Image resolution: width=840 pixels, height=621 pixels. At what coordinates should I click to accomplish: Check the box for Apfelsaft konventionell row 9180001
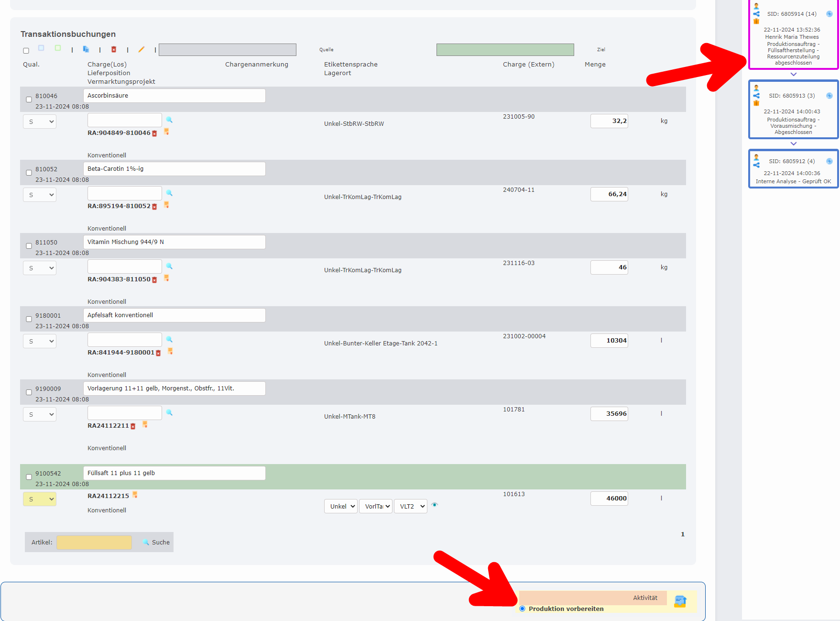29,319
